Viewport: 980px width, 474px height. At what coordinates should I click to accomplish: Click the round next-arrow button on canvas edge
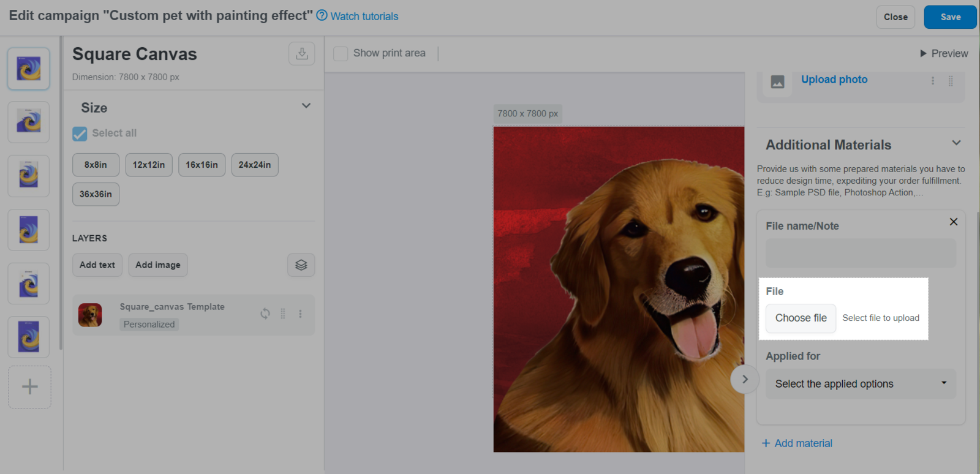[x=745, y=379]
